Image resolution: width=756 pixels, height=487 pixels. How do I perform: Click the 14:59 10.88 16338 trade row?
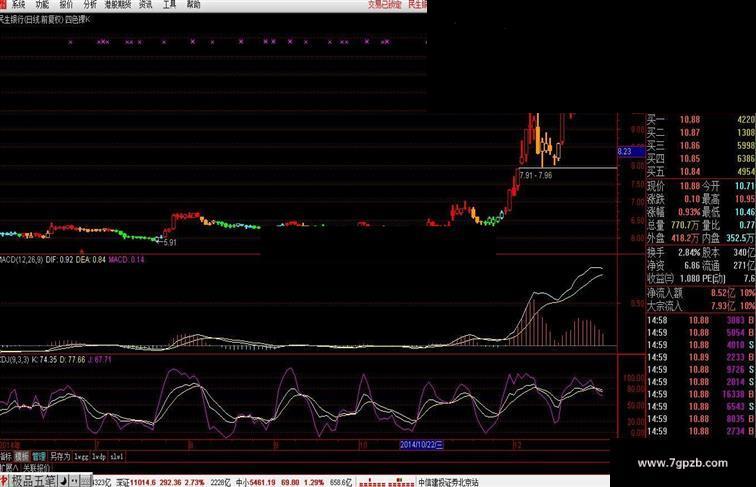tap(701, 394)
